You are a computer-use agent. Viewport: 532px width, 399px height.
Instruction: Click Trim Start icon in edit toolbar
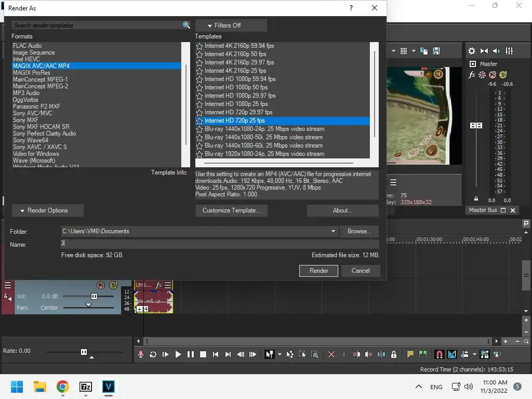pos(356,354)
